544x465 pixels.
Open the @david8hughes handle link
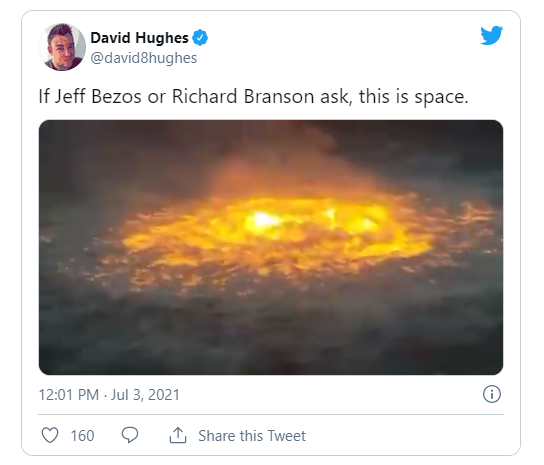(144, 58)
